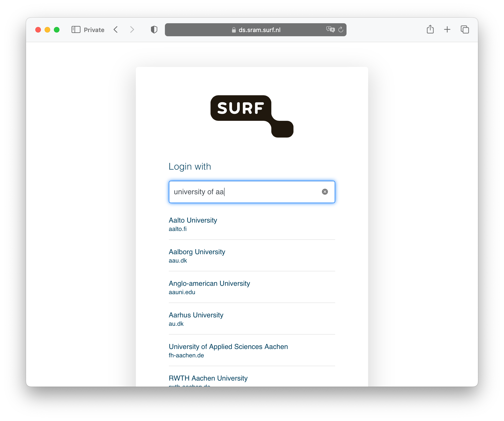
Task: Maximize the Safari window
Action: [57, 30]
